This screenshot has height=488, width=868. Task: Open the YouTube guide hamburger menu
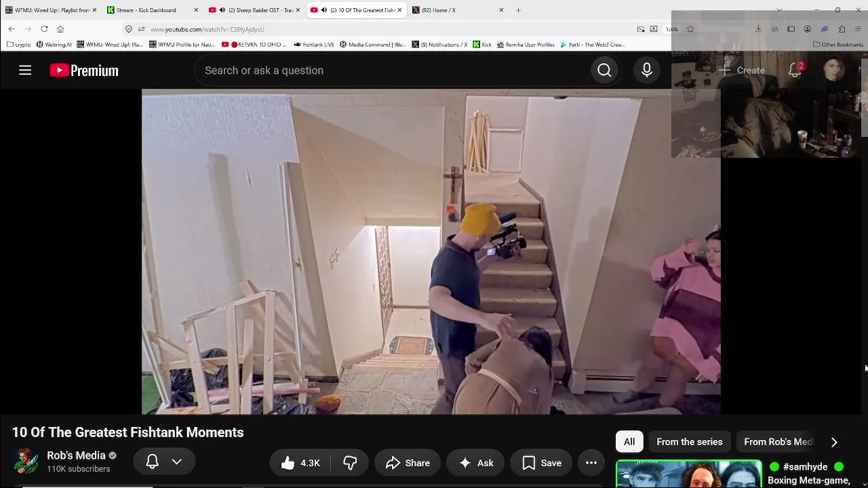click(25, 70)
